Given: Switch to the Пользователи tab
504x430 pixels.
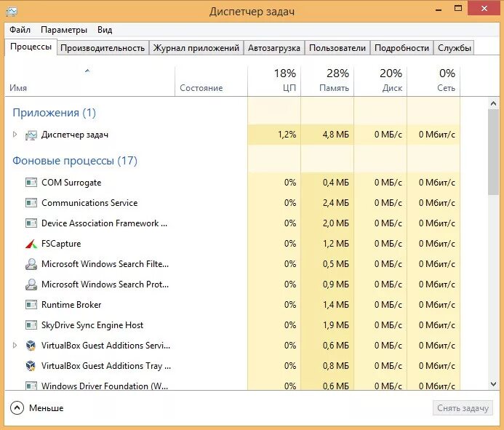Looking at the screenshot, I should (x=337, y=48).
